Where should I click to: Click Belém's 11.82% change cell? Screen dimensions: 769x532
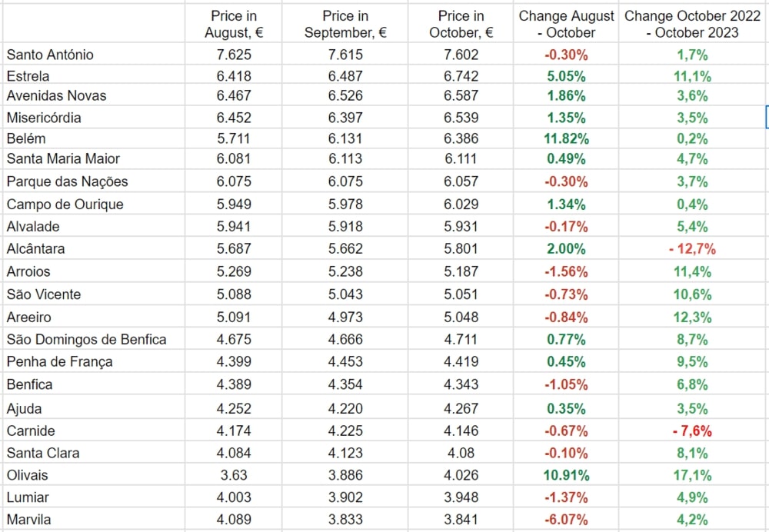point(567,138)
